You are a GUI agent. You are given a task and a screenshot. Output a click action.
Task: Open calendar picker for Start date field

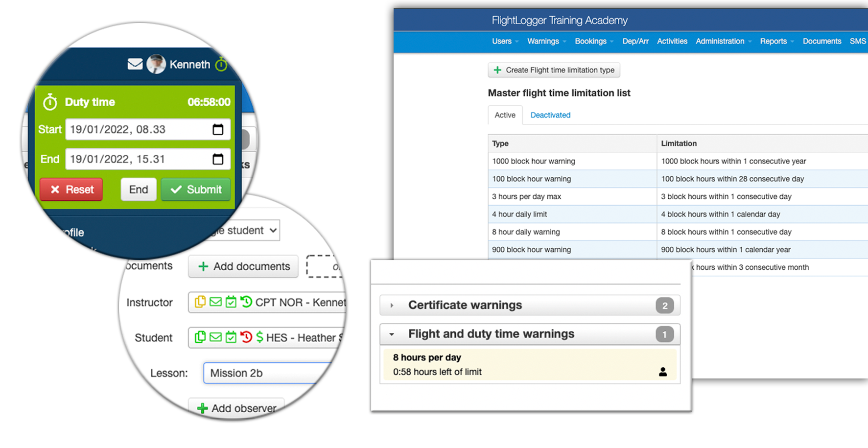218,129
